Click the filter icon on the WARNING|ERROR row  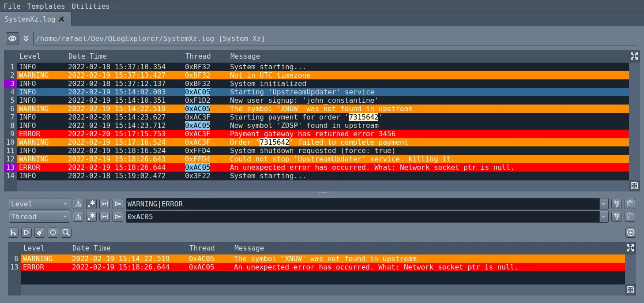click(617, 204)
